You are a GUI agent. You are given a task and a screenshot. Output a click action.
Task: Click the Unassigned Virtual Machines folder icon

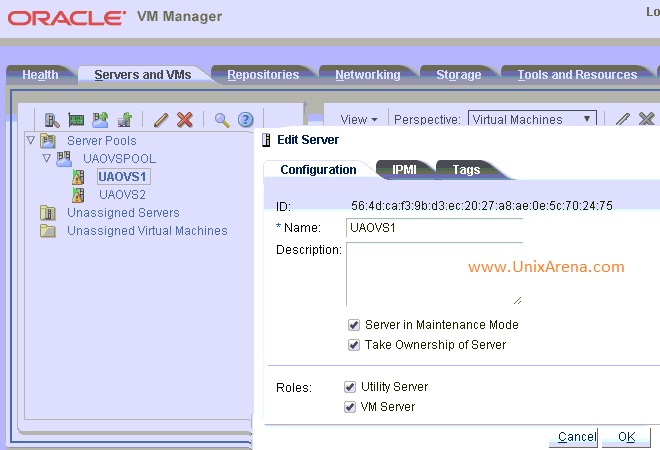pyautogui.click(x=48, y=231)
